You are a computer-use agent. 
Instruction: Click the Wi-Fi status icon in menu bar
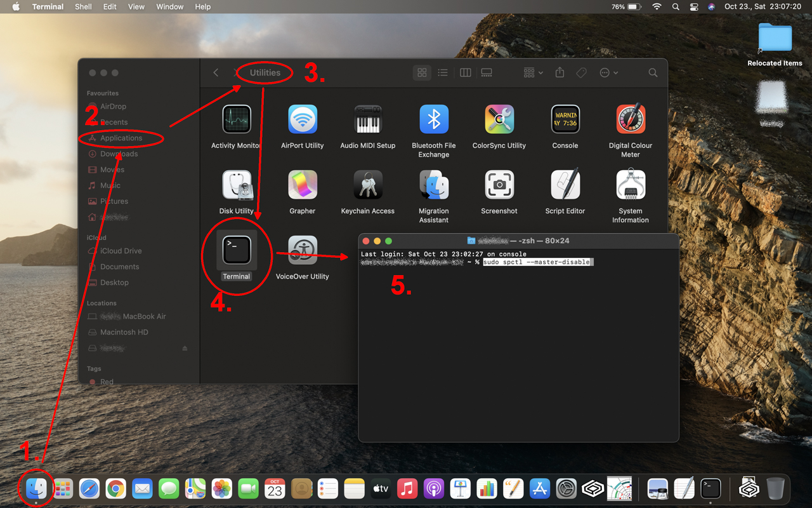[657, 6]
